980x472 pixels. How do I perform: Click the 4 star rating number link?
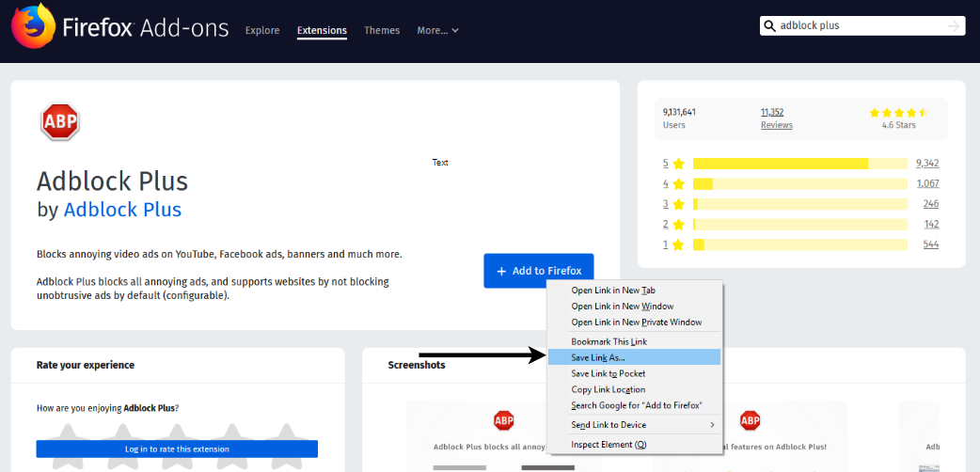click(666, 183)
